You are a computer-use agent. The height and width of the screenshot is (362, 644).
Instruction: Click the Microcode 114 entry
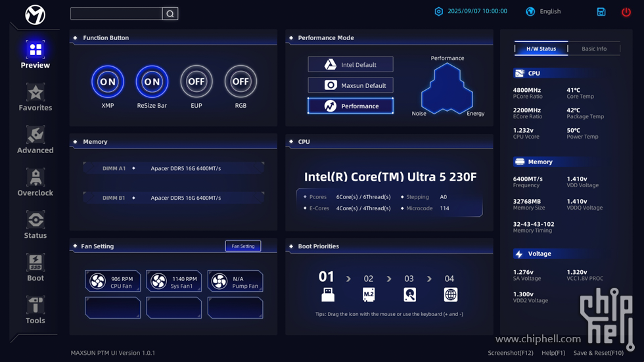coord(425,208)
